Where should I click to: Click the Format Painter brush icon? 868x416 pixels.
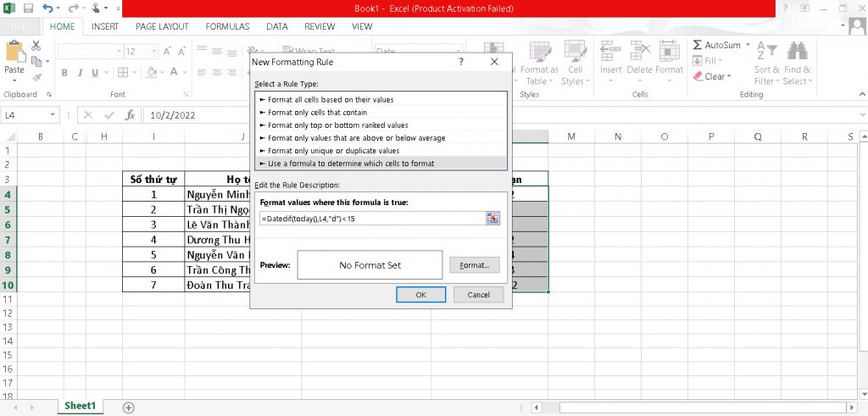pyautogui.click(x=36, y=77)
